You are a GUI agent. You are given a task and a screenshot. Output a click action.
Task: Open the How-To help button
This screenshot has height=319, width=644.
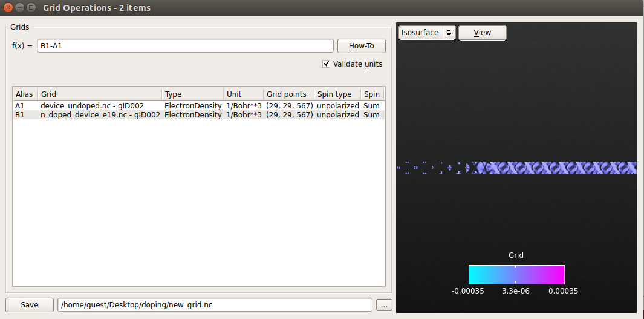click(362, 46)
